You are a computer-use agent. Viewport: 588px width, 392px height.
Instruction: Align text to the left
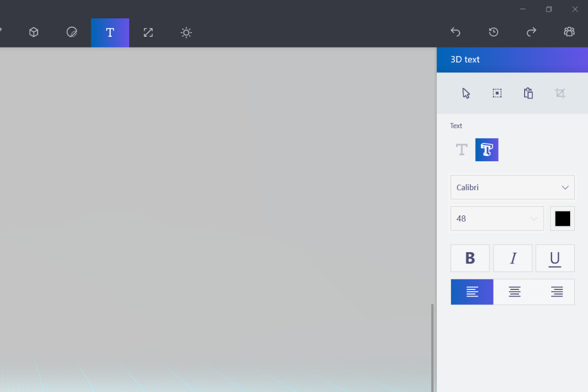[x=472, y=292]
